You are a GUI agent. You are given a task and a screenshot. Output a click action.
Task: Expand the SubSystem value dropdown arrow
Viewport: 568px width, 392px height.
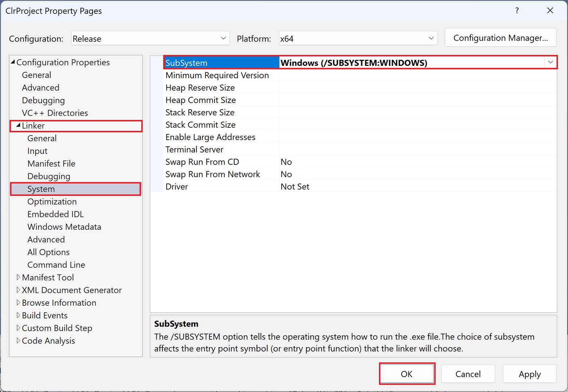550,63
